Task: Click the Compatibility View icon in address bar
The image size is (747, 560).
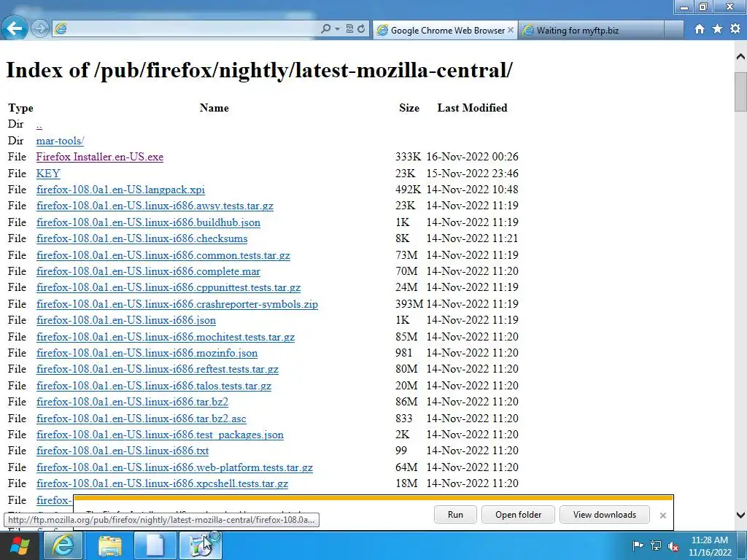Action: pos(349,29)
